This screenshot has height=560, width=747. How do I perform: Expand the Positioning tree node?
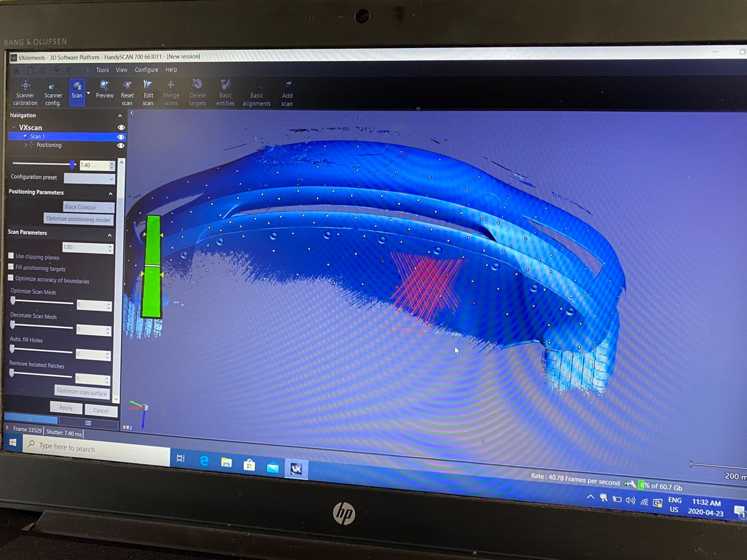[26, 145]
